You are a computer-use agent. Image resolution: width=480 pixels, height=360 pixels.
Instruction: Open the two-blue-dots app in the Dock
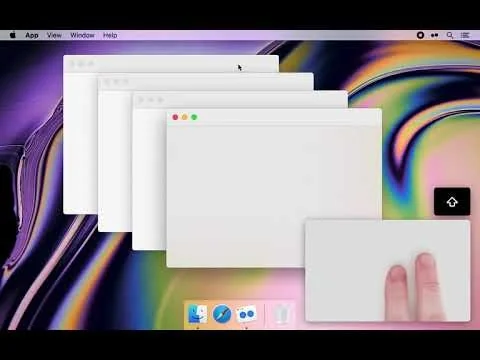[x=246, y=314]
